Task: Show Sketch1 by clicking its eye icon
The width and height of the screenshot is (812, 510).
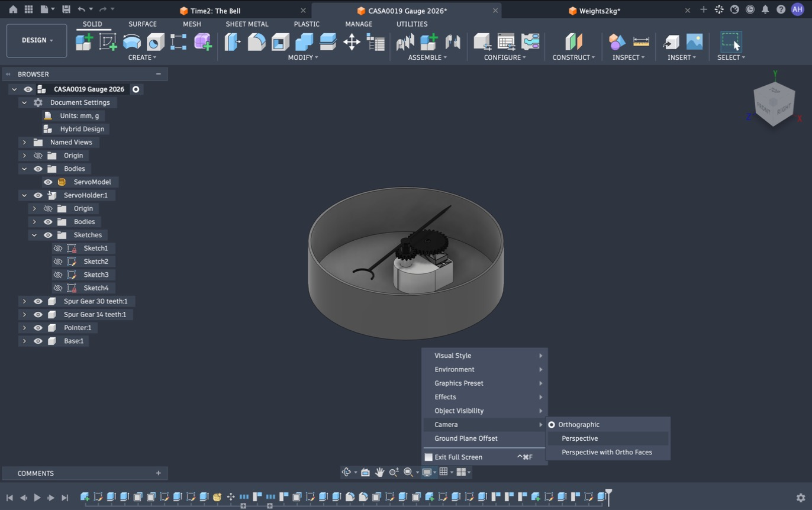Action: click(58, 248)
